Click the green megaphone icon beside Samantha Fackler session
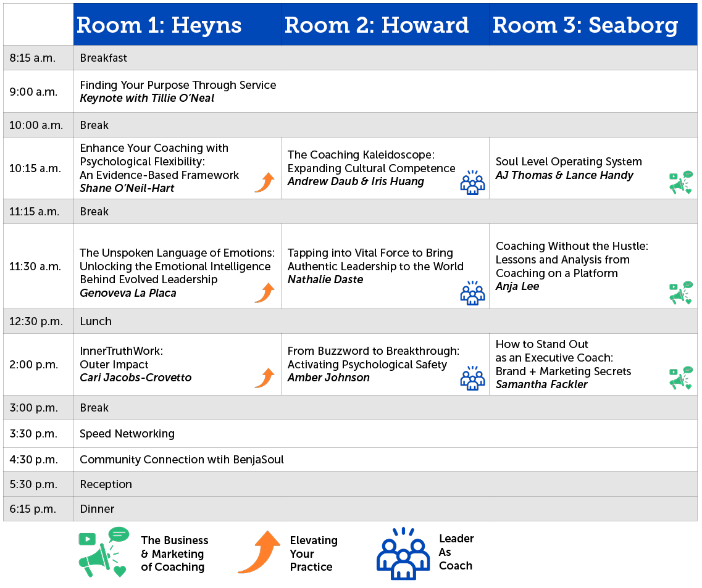 click(x=680, y=378)
